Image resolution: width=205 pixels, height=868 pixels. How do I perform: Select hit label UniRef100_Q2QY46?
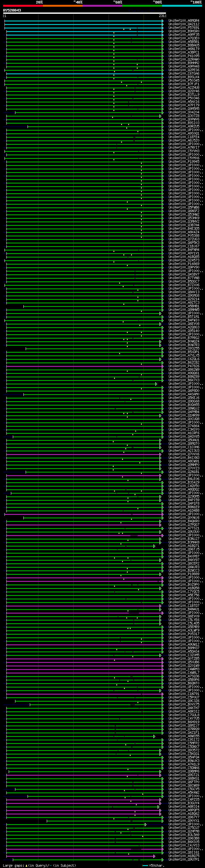[184, 91]
